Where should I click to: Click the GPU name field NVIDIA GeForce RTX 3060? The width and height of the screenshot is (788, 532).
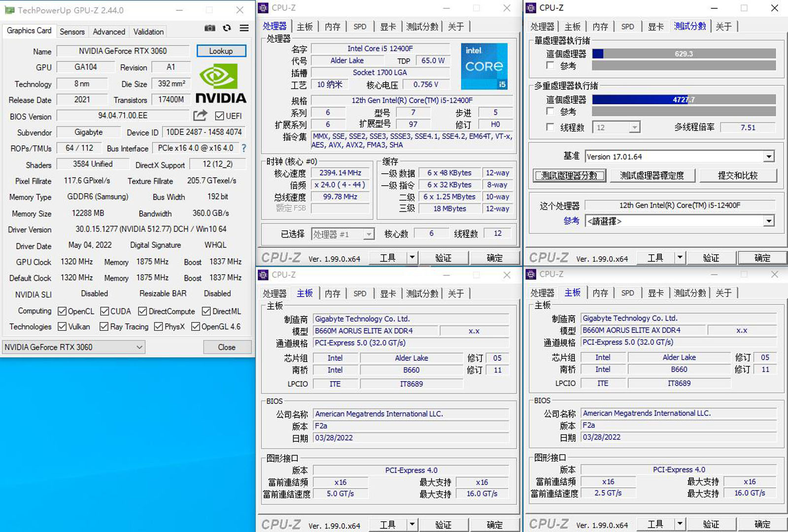coord(123,51)
